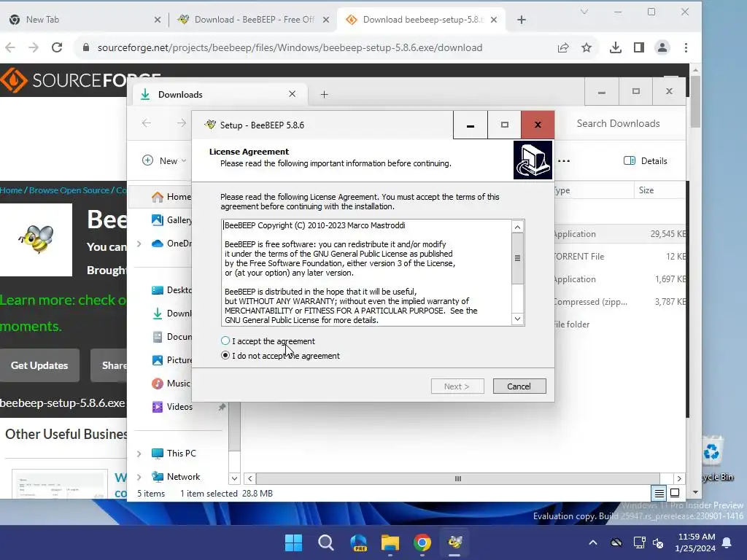Click down arrow of license text scrollbar
The image size is (747, 560).
[517, 319]
